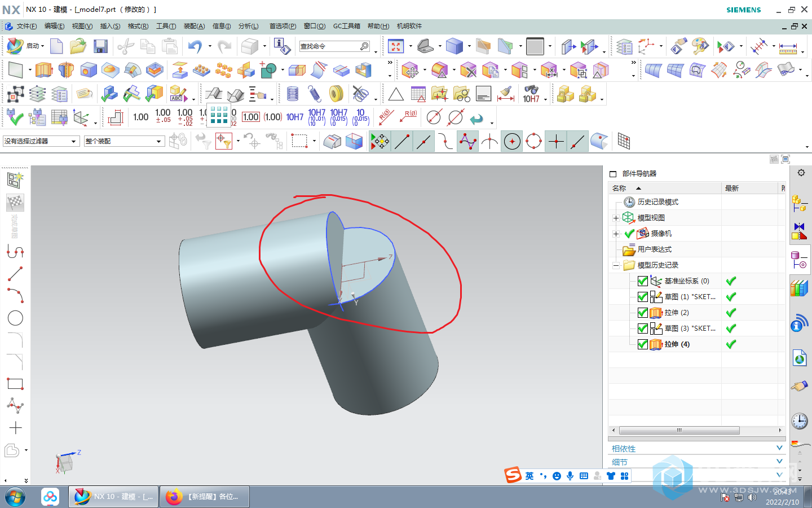Uncheck the 草图 (1) feature checkbox

(x=642, y=297)
